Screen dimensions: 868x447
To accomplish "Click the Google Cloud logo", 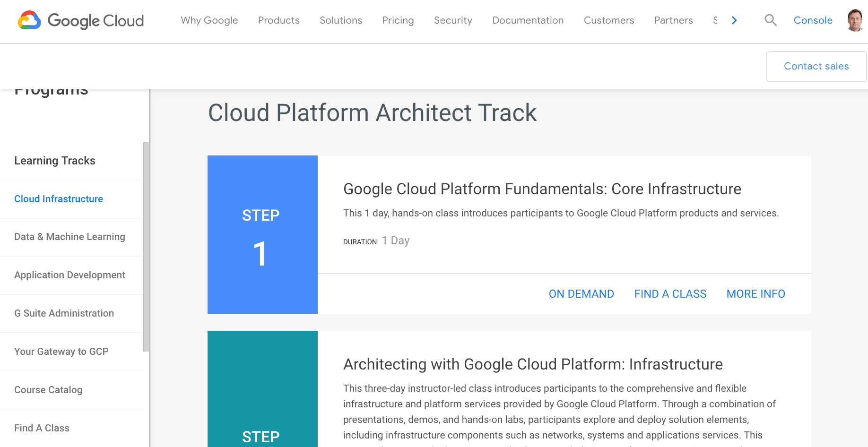I will 80,20.
